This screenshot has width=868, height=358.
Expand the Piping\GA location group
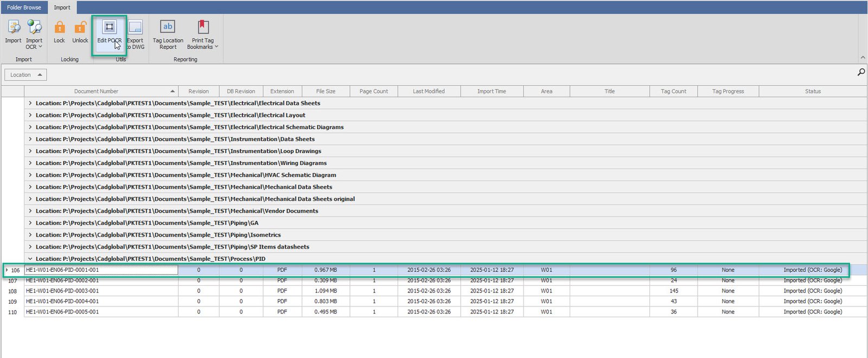(x=30, y=223)
